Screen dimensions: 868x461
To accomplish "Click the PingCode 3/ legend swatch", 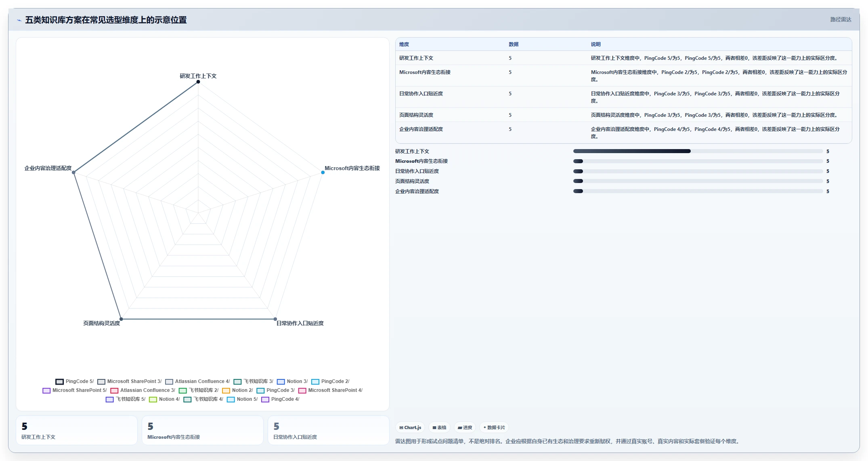I will [260, 390].
